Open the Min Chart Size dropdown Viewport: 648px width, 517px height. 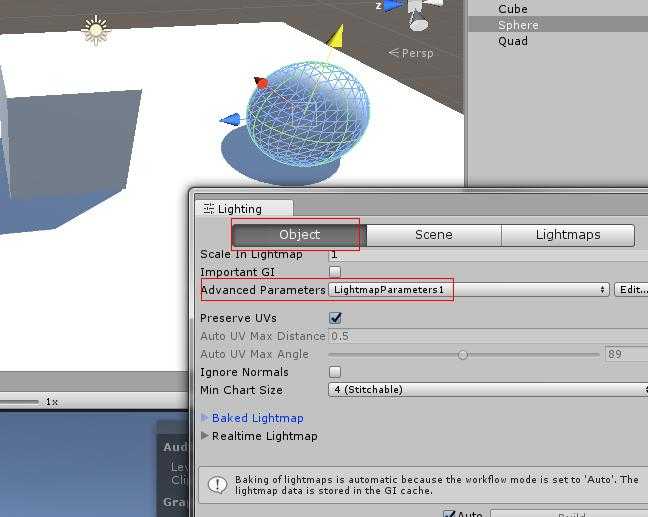pos(488,390)
